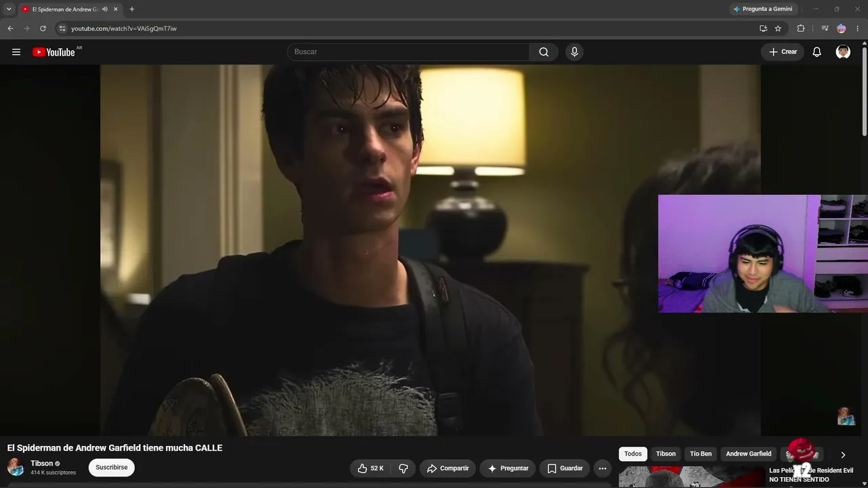Open the YouTube account avatar menu
868x488 pixels.
843,52
